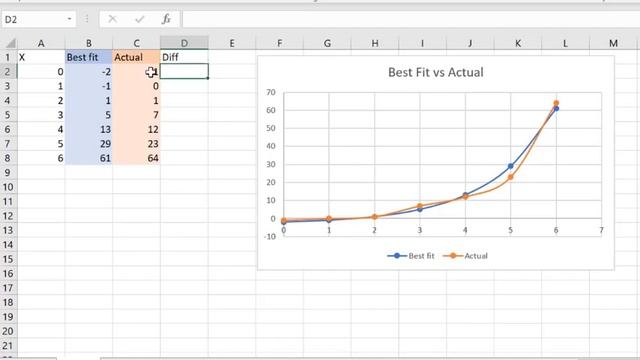Select column B header

point(89,43)
